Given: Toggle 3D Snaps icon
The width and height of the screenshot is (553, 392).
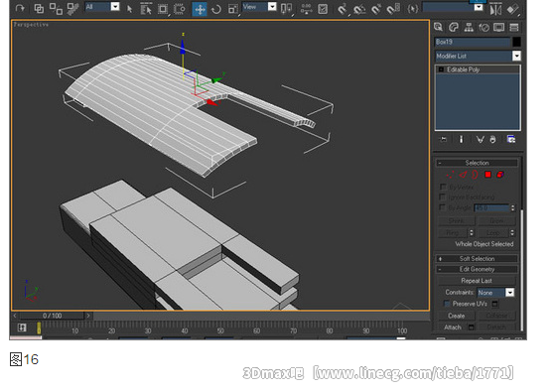Looking at the screenshot, I should point(343,9).
